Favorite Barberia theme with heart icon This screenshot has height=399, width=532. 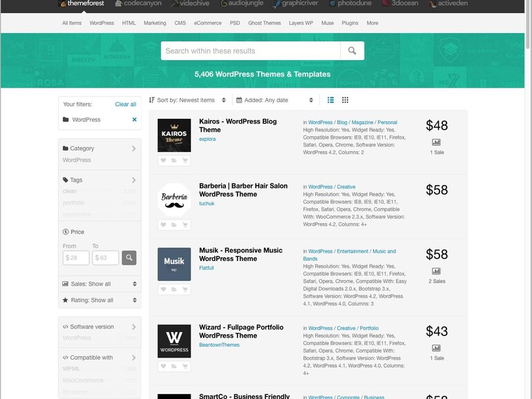coord(164,225)
